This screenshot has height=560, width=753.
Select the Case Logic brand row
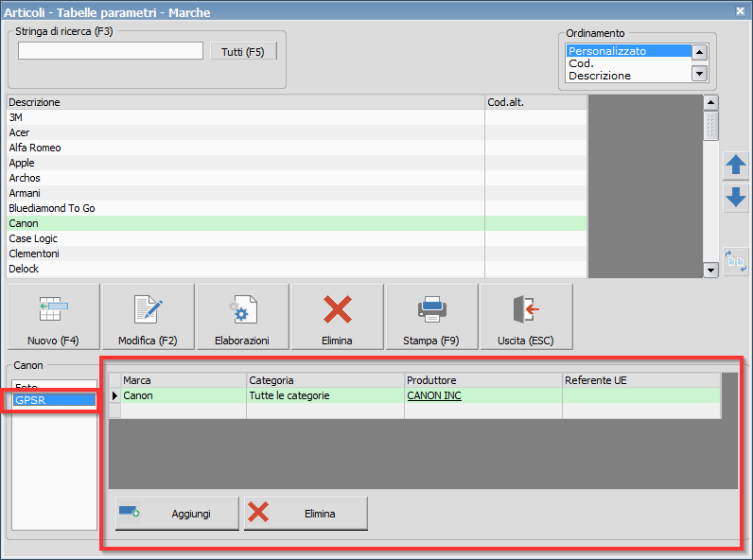[297, 238]
